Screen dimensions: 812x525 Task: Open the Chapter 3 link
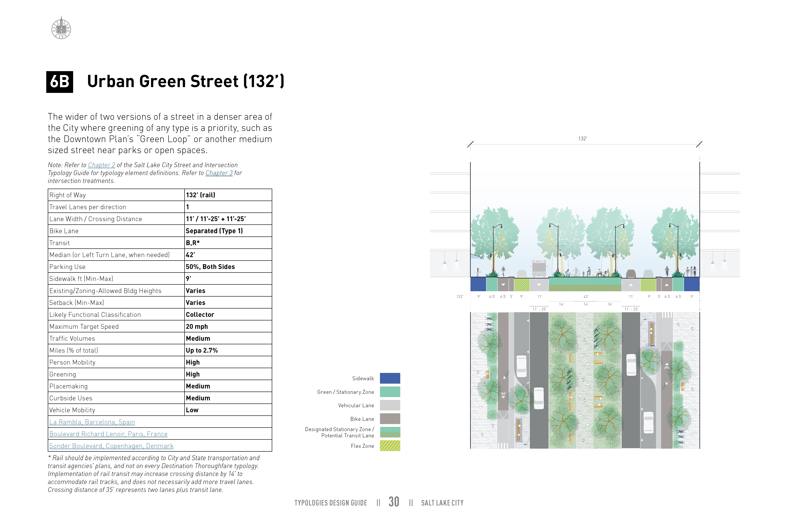point(219,173)
